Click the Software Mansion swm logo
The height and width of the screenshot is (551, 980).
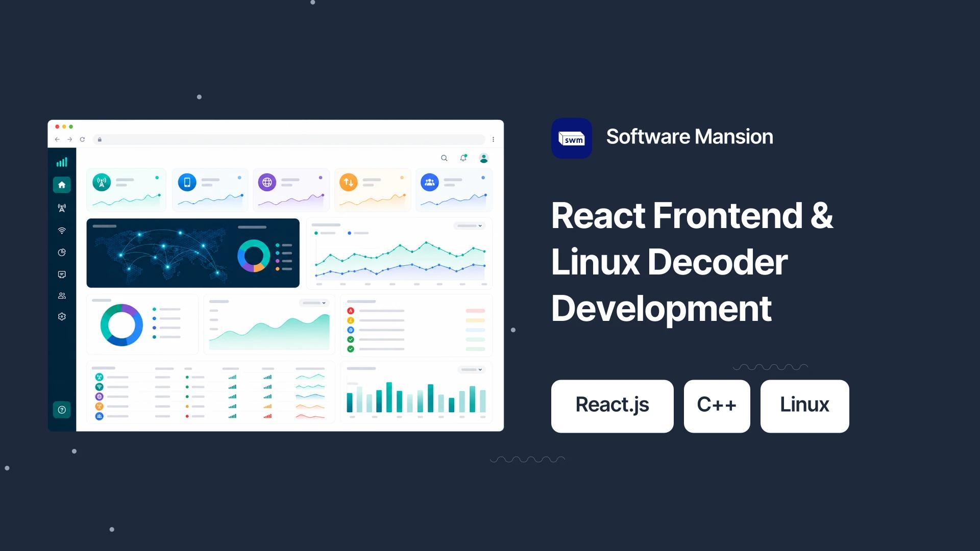point(572,138)
